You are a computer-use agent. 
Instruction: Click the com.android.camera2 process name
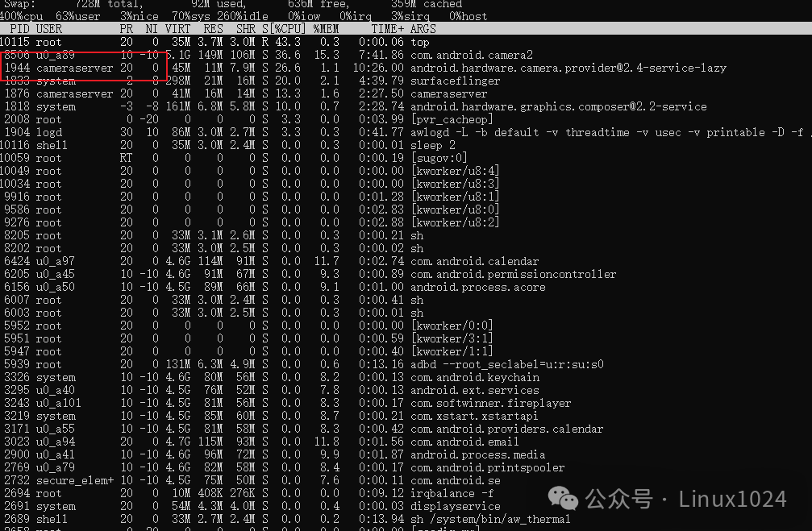(472, 55)
